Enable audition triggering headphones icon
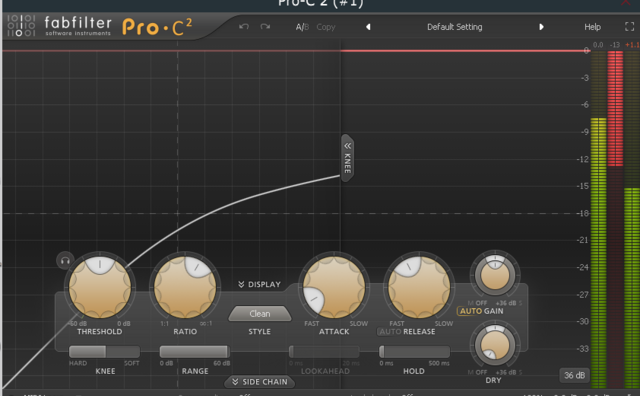Screen dimensions: 640x396 click(x=65, y=260)
